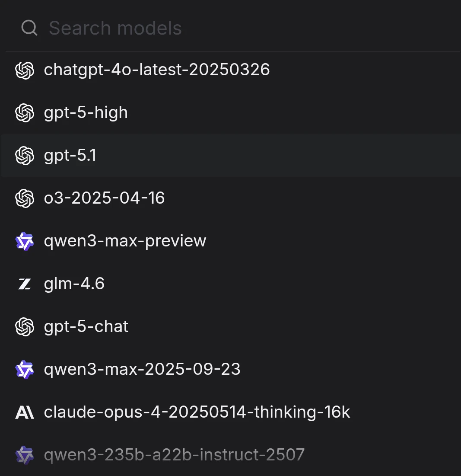Click Anthropic icon beside claude-opus-4 entry
Viewport: 461px width, 476px height.
pyautogui.click(x=25, y=412)
